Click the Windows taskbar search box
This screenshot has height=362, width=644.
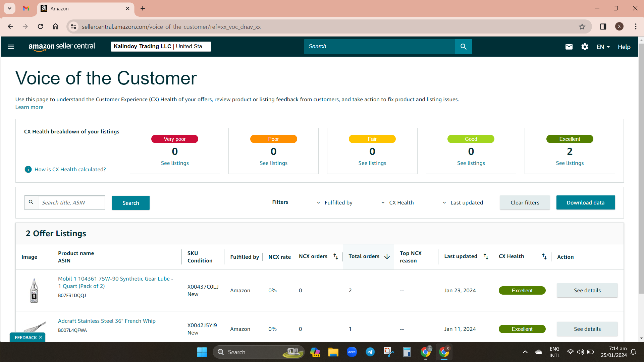[x=259, y=352]
